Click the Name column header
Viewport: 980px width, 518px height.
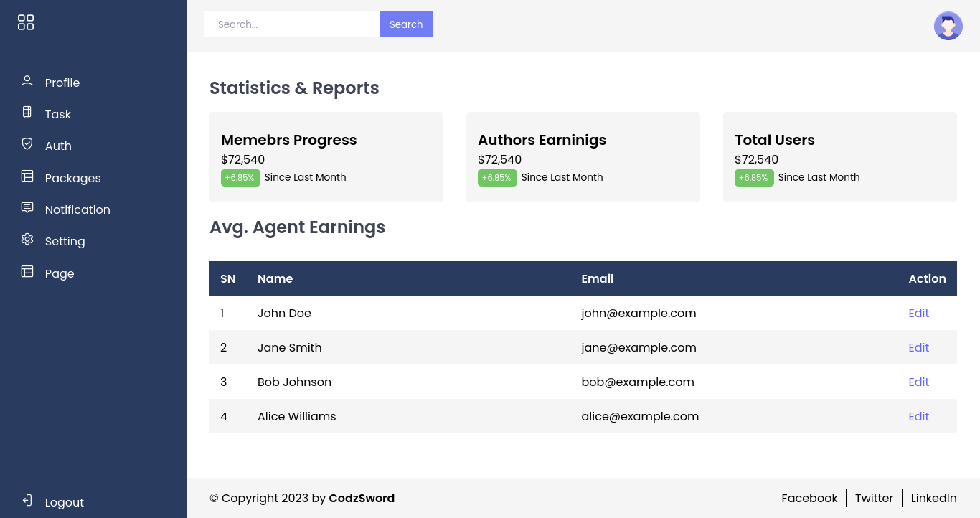(275, 278)
